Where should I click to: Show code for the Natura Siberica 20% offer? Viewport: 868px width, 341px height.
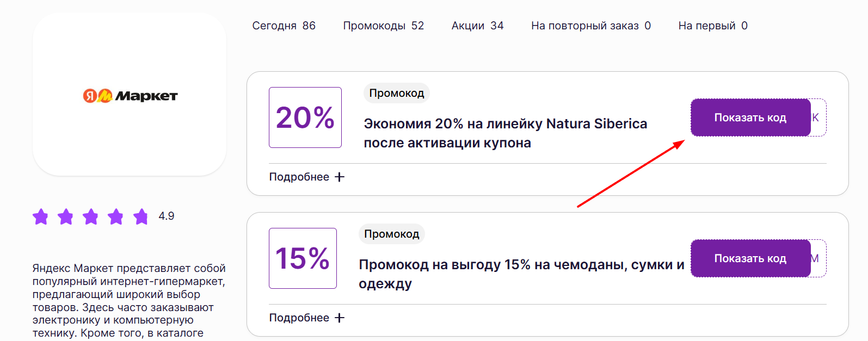click(750, 117)
